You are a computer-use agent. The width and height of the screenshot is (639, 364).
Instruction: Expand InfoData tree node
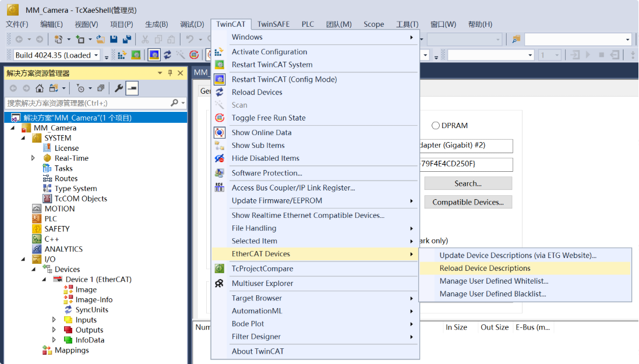coord(54,340)
